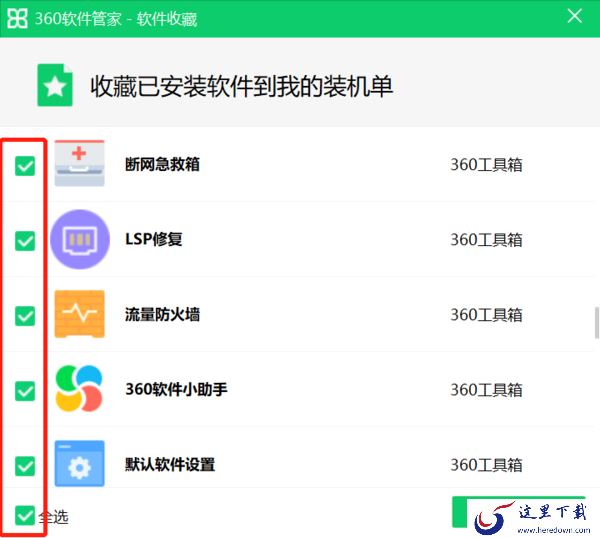Click the 断网急救箱 first-aid kit icon
The image size is (600, 538).
click(x=79, y=163)
